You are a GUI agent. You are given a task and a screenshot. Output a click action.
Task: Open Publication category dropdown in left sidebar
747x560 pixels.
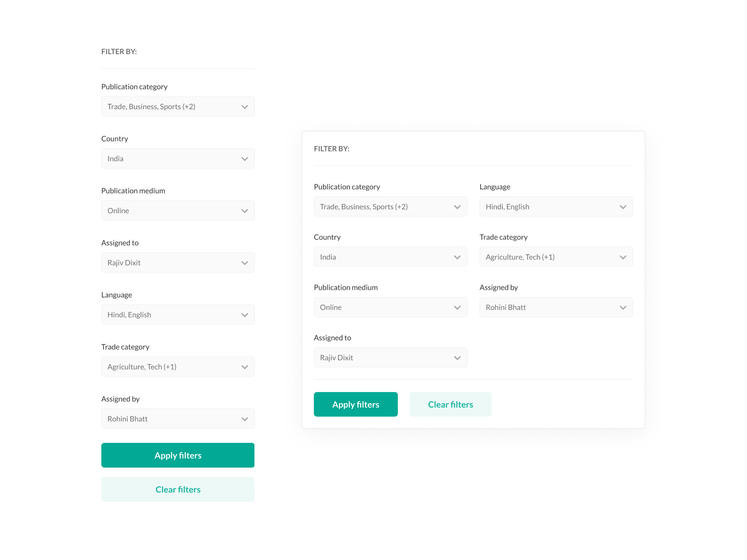click(x=178, y=106)
